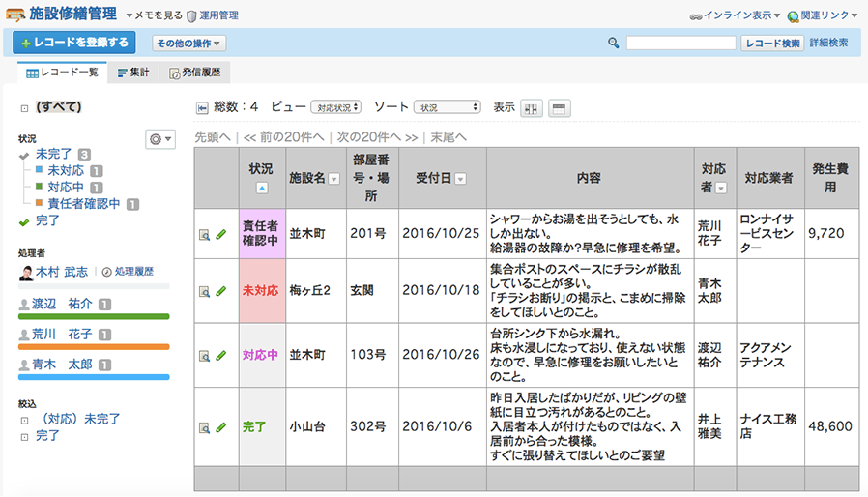Open the gear settings menu in 状況 panel
868x497 pixels.
click(x=160, y=139)
